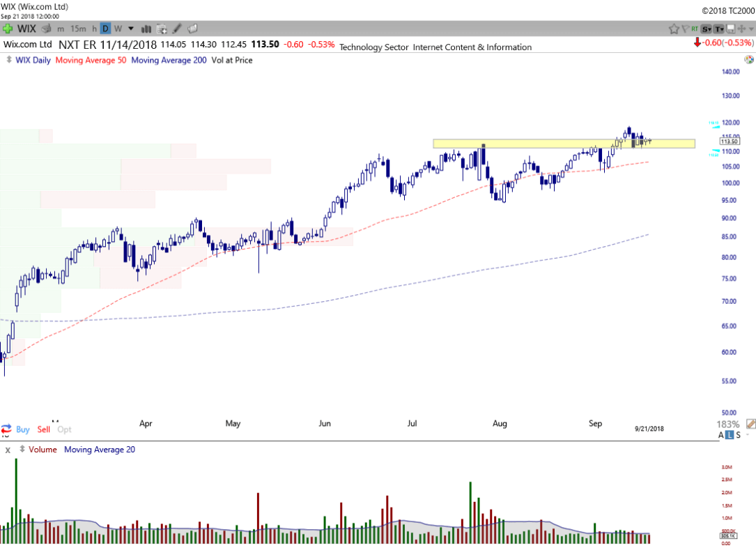This screenshot has width=756, height=550.
Task: Select the daily D timeframe
Action: point(105,29)
